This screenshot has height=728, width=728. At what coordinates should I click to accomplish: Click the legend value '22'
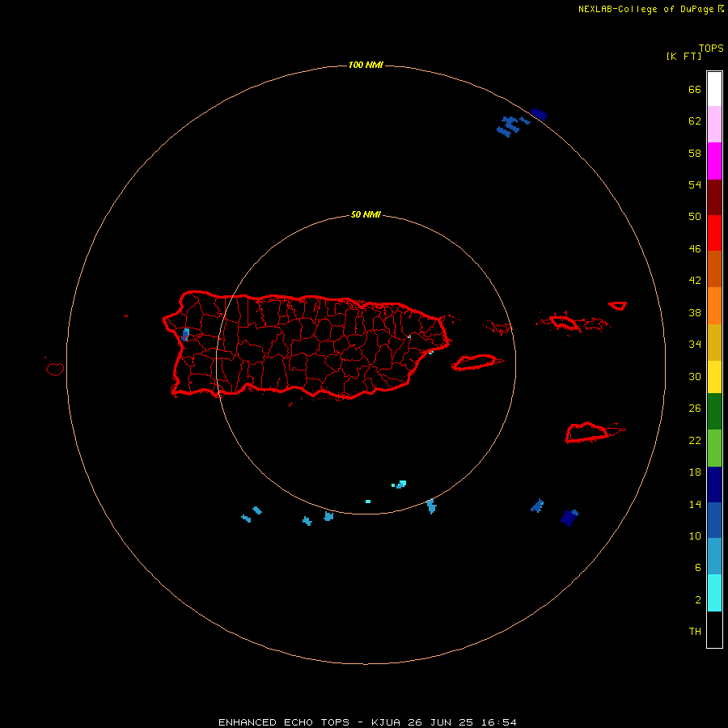(x=695, y=440)
